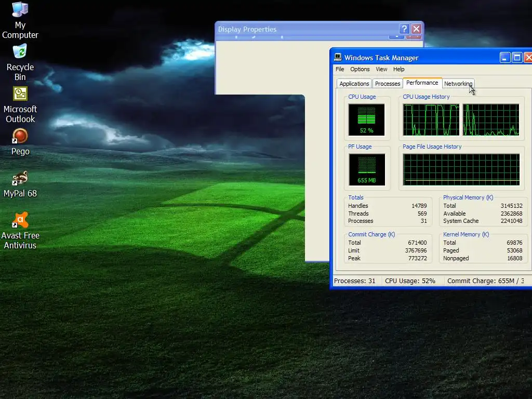Click the 'Totals' group label
The image size is (532, 399).
tap(355, 197)
